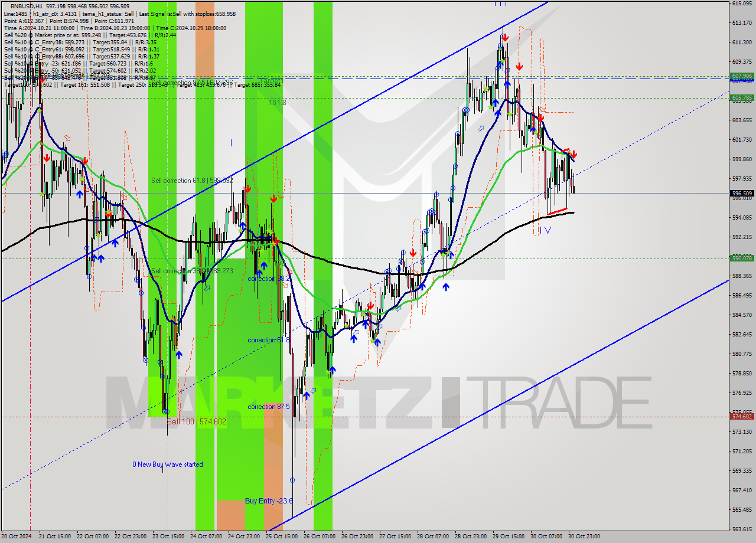Select the '30 Oct 07:00' time label
The height and width of the screenshot is (543, 756).
[x=545, y=537]
